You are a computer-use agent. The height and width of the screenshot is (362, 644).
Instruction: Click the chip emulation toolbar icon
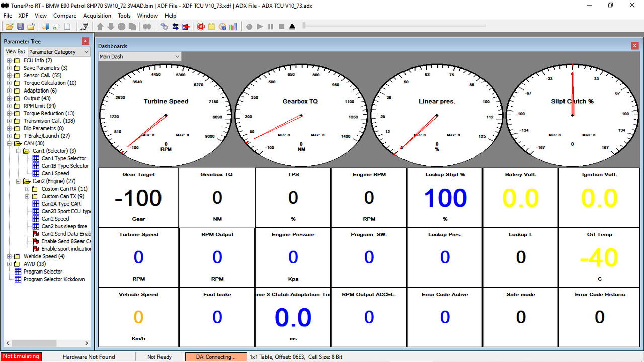pyautogui.click(x=147, y=27)
